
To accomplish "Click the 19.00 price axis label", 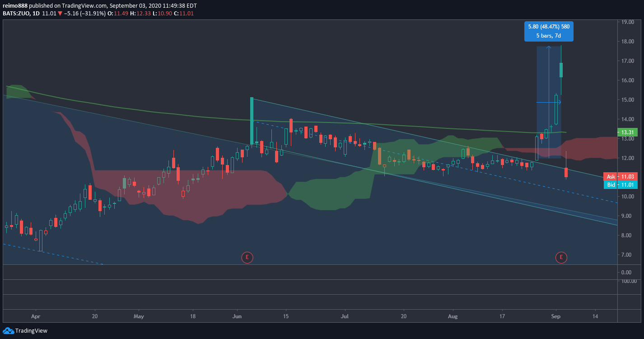I will tap(628, 22).
